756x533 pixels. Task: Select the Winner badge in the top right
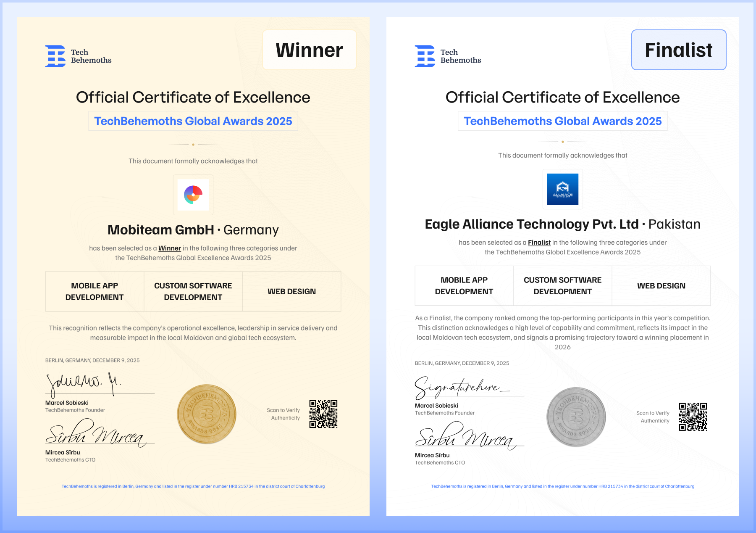[309, 50]
